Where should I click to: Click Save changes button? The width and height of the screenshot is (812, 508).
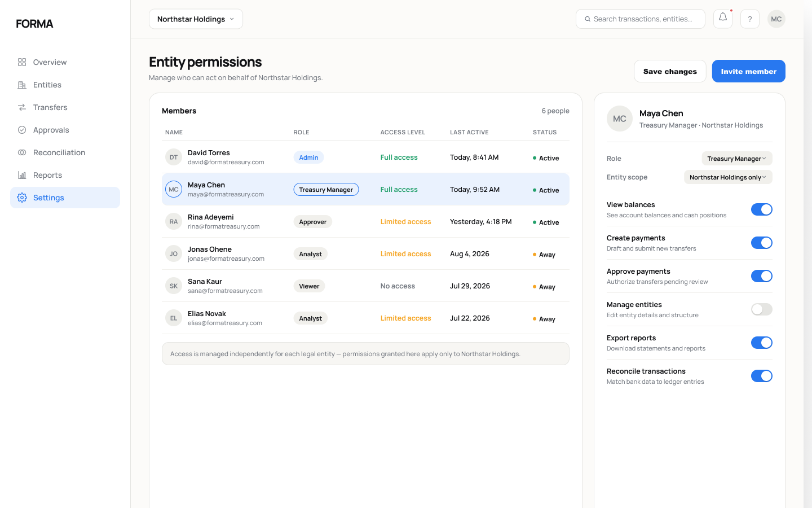(670, 71)
